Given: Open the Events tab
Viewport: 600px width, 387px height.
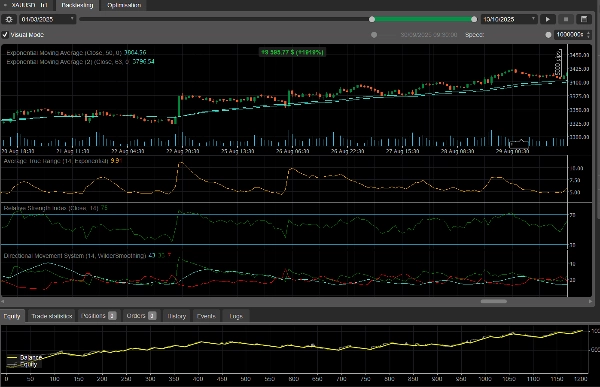Looking at the screenshot, I should [206, 316].
